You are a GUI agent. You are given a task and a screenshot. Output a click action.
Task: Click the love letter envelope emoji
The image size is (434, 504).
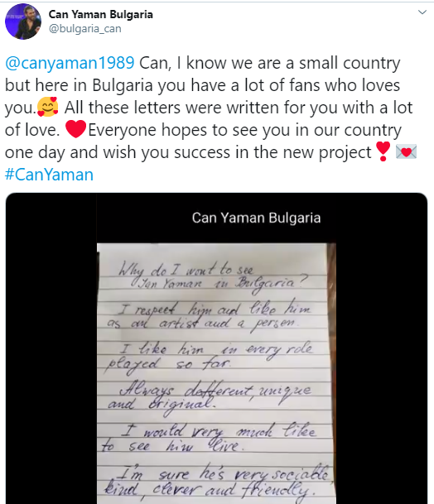406,151
